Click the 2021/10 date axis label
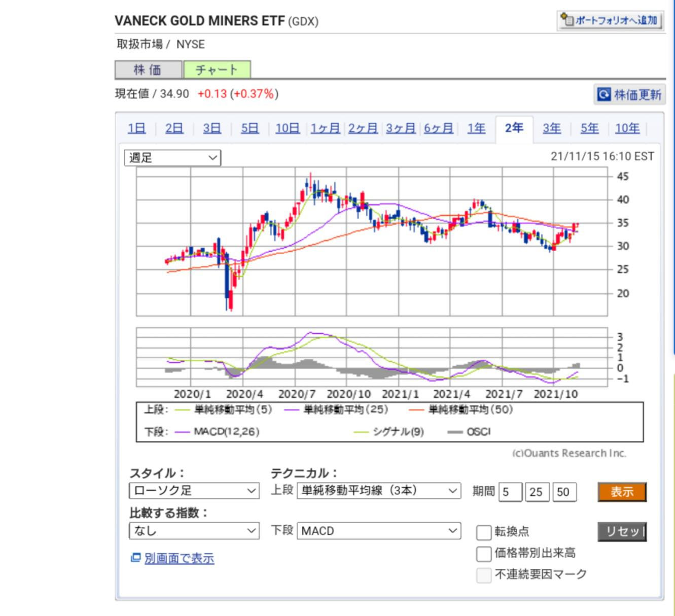Screen dimensions: 675x616 point(556,394)
